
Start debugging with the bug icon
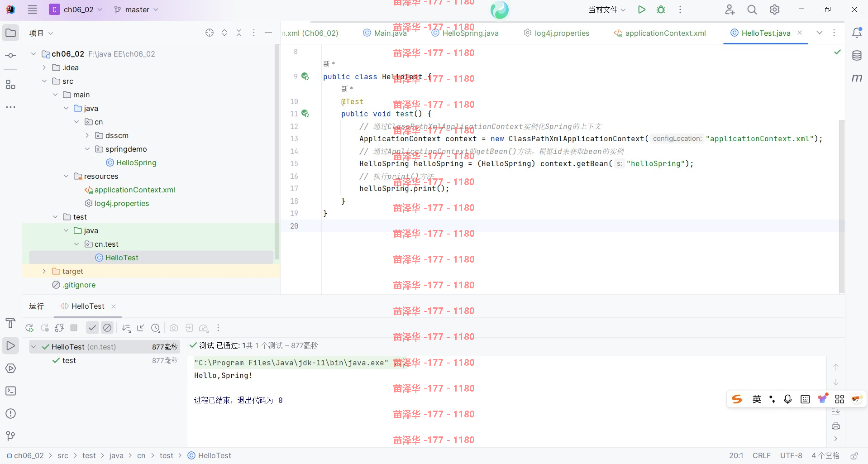click(661, 10)
